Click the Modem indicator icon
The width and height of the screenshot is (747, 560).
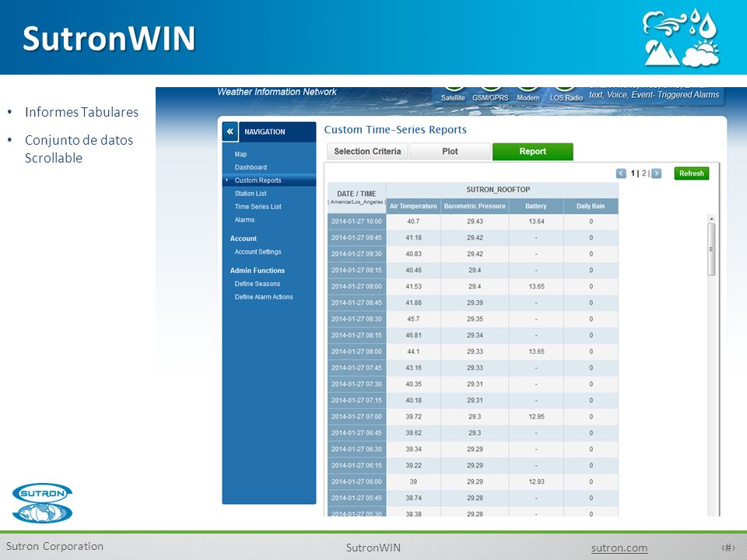pos(528,89)
